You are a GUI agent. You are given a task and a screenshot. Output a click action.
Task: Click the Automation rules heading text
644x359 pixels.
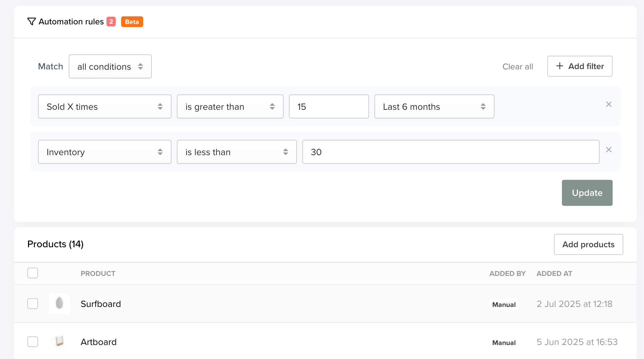pyautogui.click(x=71, y=22)
